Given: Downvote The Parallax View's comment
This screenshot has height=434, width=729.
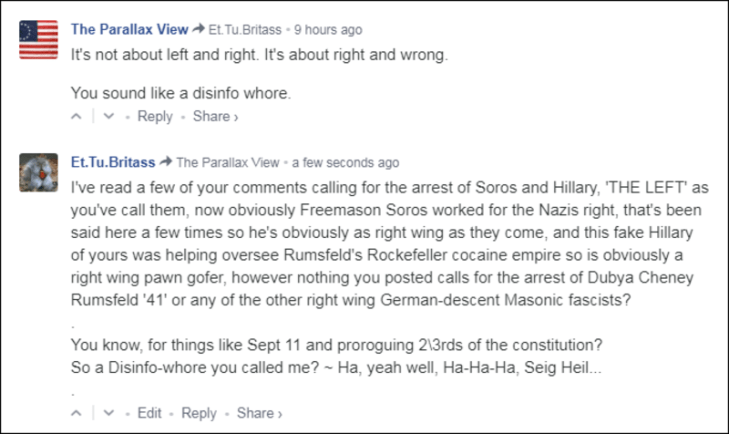Looking at the screenshot, I should point(108,117).
